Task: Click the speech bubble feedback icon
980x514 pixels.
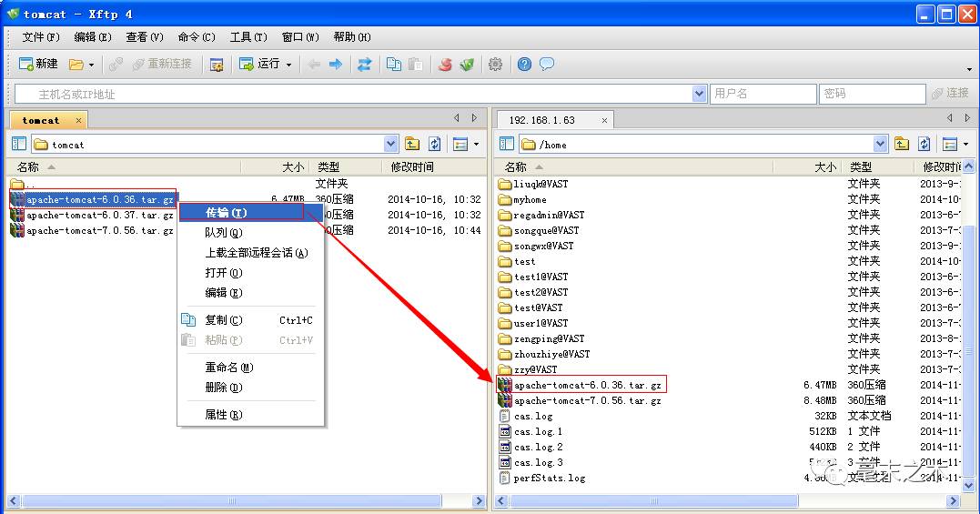Action: coord(547,65)
